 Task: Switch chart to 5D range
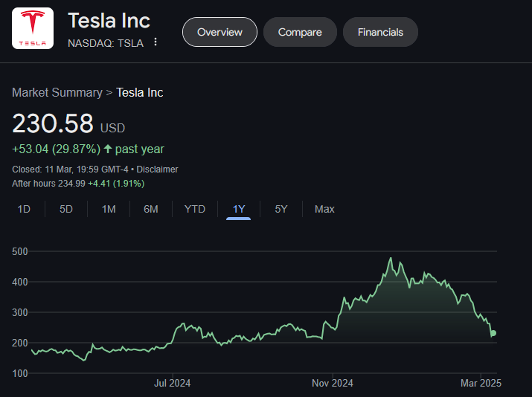pyautogui.click(x=66, y=209)
